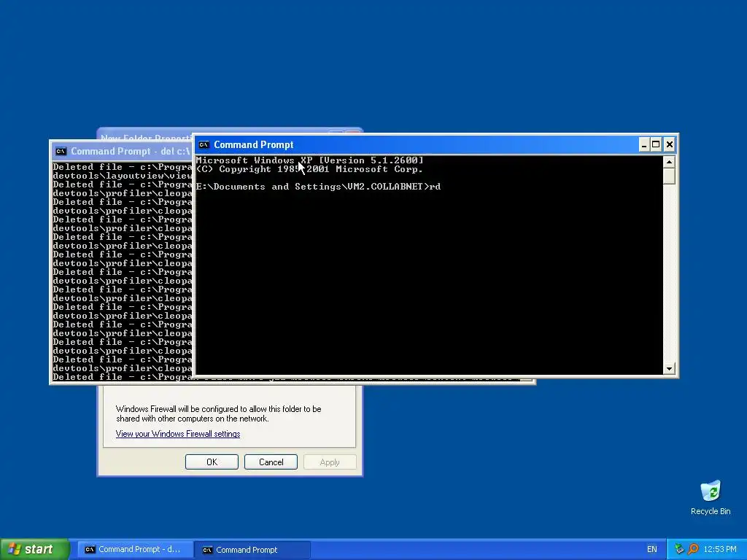Click the Start button
This screenshot has height=560, width=747.
[35, 550]
